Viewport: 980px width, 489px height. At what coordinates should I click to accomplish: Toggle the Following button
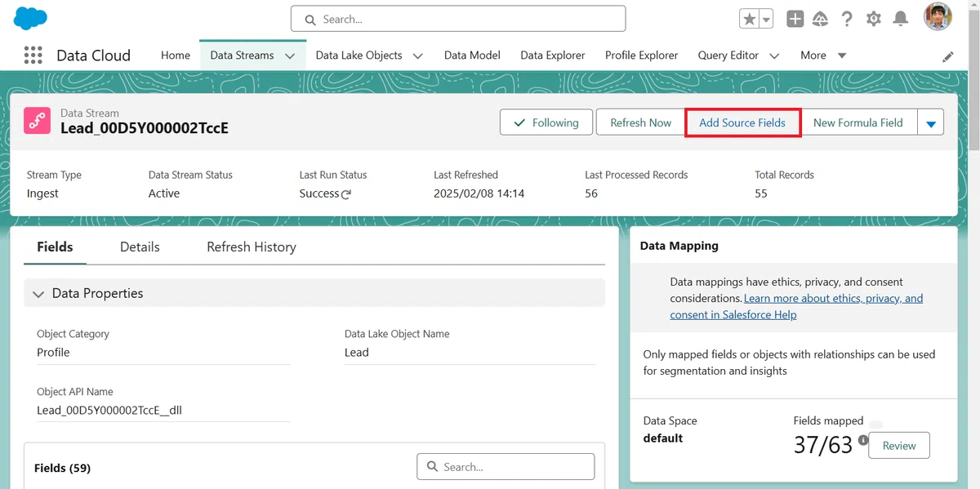point(546,122)
